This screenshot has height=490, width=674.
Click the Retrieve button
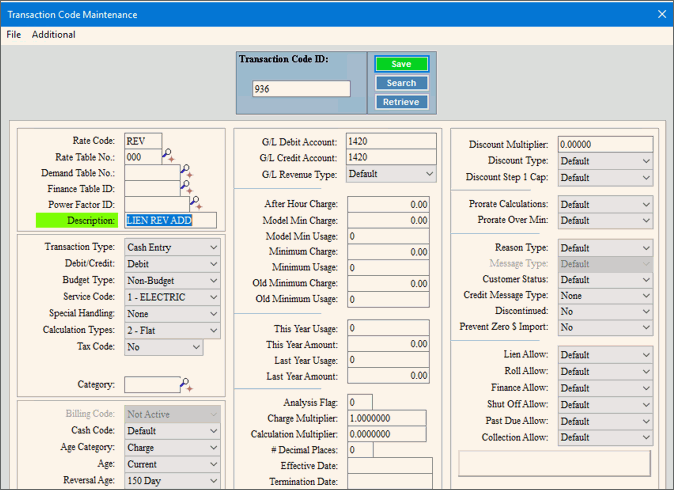coord(401,102)
